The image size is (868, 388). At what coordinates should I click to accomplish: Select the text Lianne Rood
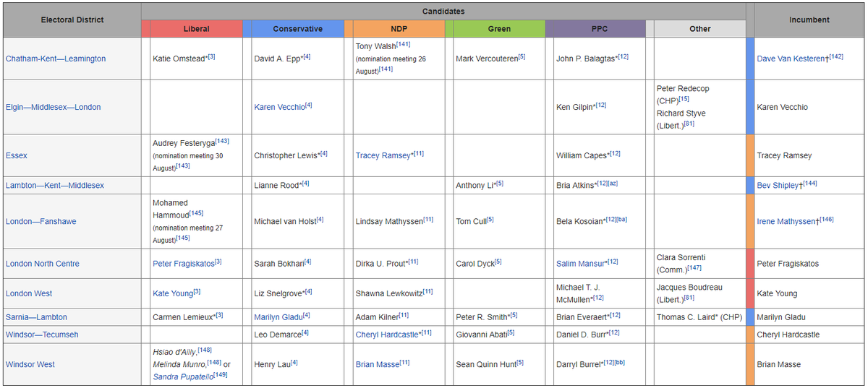coord(276,186)
